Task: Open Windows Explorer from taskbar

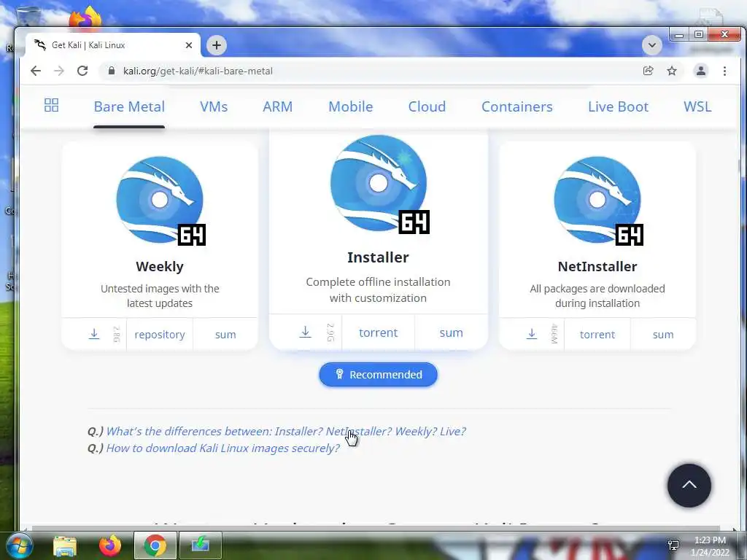Action: pyautogui.click(x=65, y=545)
